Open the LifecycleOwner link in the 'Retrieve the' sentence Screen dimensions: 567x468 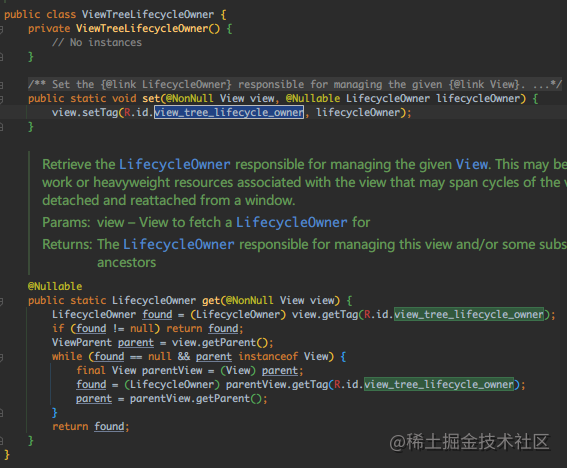(175, 165)
